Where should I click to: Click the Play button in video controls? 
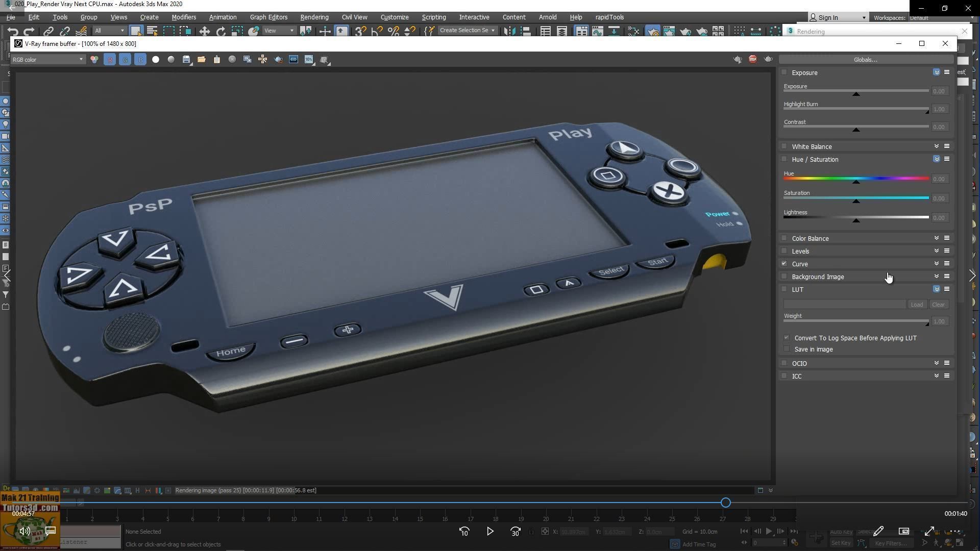[x=490, y=532]
